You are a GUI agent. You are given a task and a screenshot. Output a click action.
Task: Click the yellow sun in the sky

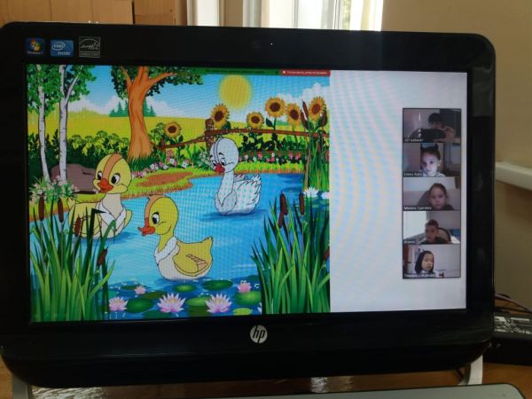tap(235, 91)
